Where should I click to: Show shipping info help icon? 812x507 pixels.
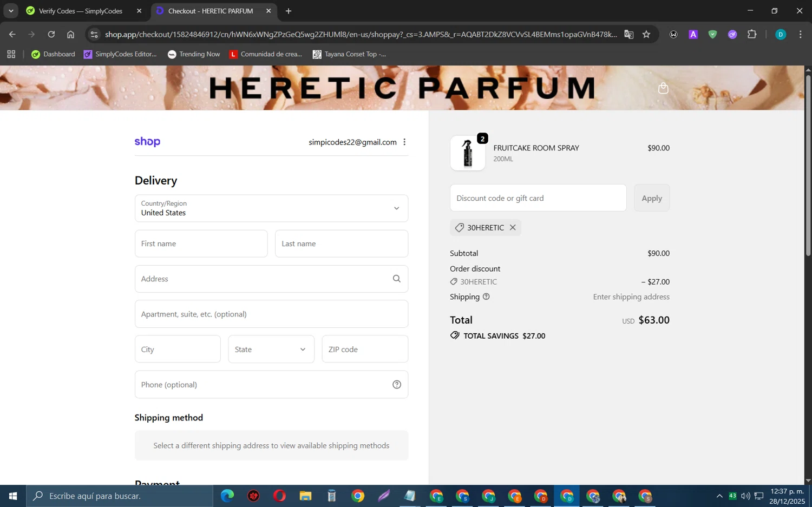pos(486,297)
